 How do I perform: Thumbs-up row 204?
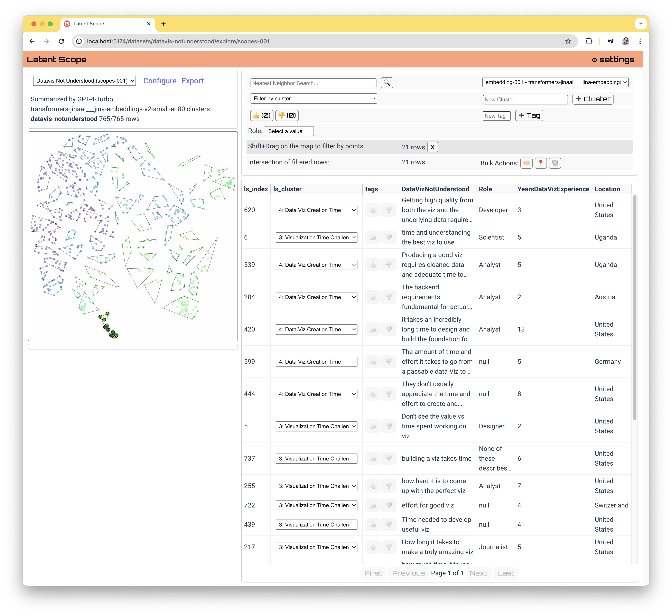coord(373,297)
